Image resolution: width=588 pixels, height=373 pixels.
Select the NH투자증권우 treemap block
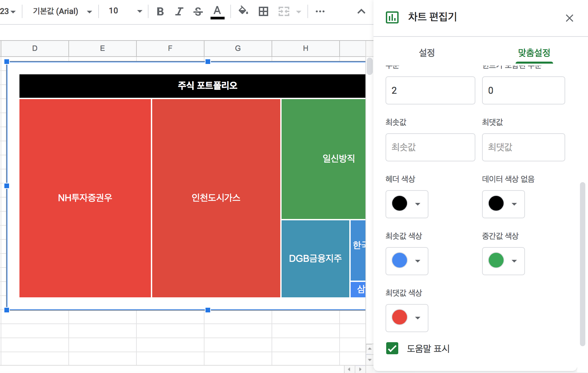85,198
